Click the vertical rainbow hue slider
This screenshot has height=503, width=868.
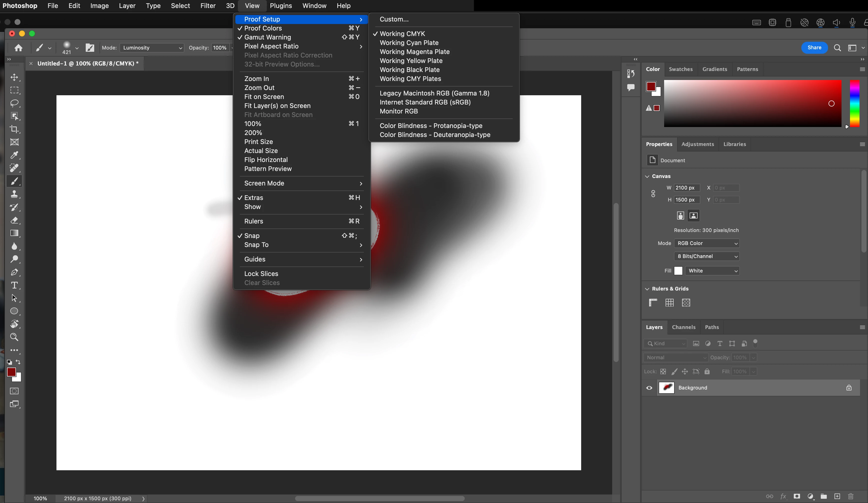click(854, 103)
